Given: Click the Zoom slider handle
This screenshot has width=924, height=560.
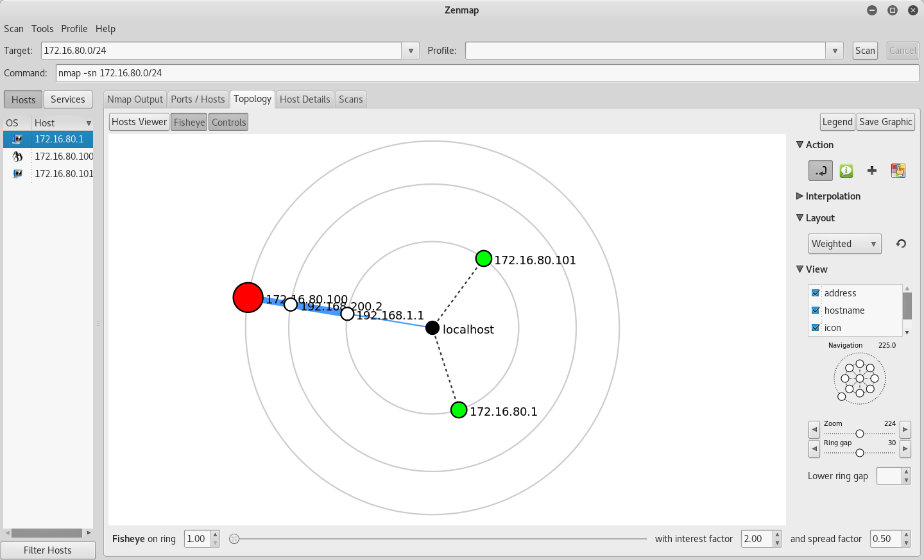Looking at the screenshot, I should tap(860, 434).
